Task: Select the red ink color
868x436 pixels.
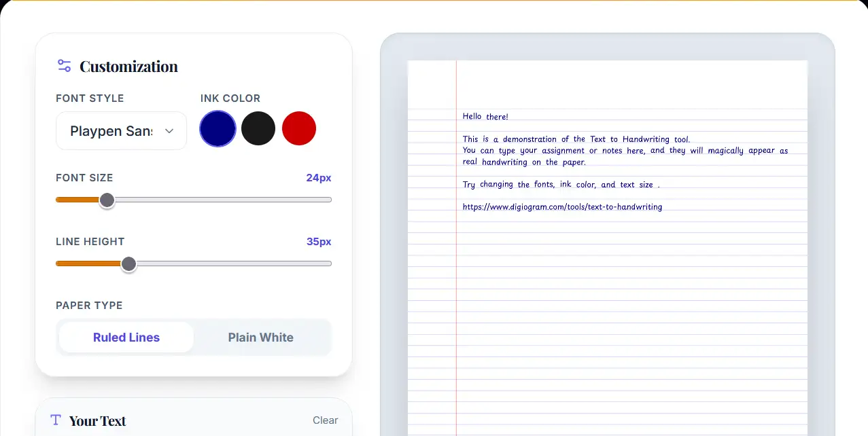Action: tap(299, 128)
